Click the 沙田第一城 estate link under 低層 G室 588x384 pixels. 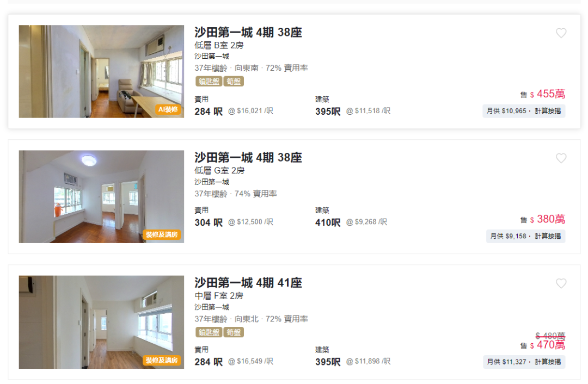point(212,182)
